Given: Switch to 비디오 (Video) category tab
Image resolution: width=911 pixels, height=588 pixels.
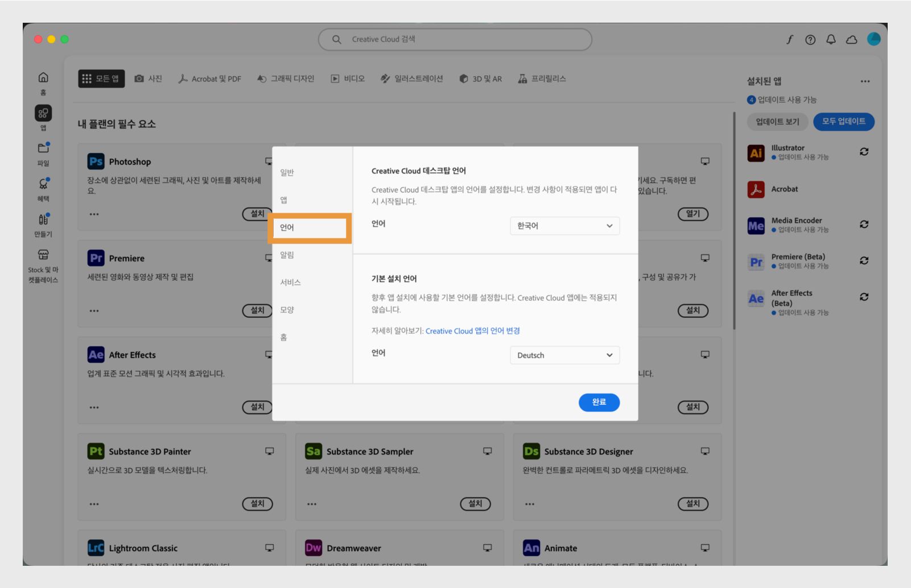Looking at the screenshot, I should [348, 78].
